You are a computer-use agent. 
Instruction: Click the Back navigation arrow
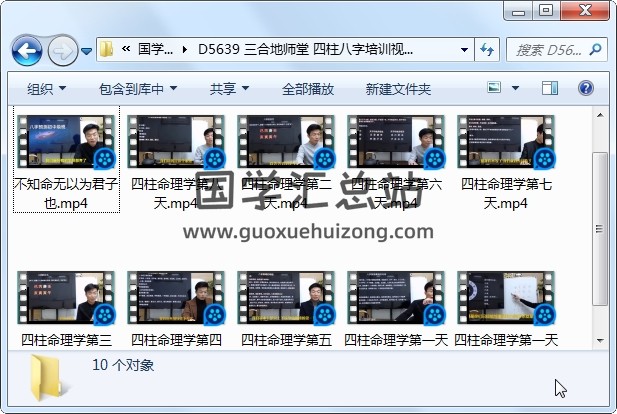pyautogui.click(x=26, y=49)
